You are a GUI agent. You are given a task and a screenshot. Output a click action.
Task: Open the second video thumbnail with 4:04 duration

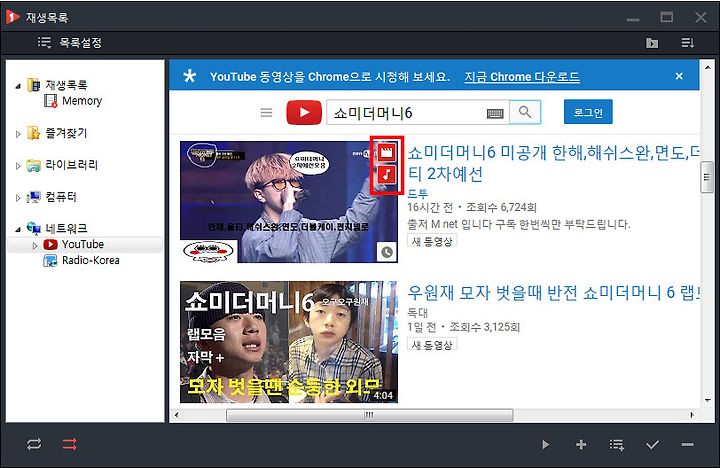tap(289, 342)
